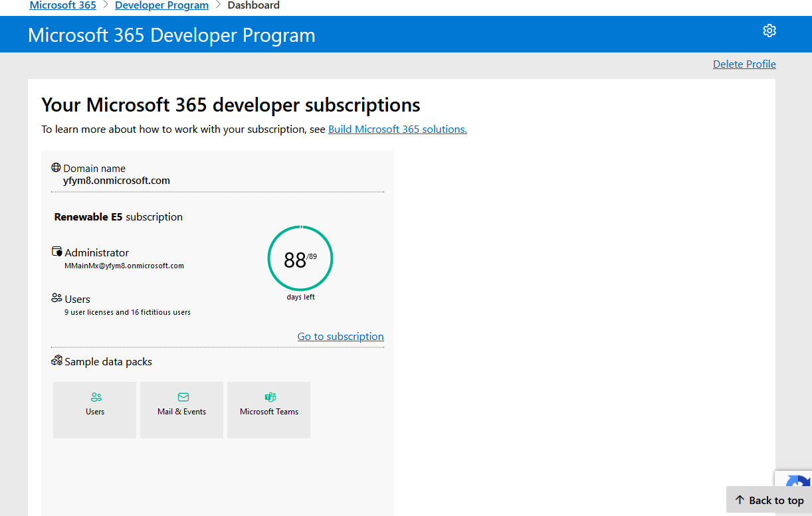This screenshot has width=812, height=516.
Task: Click the Users group icon above user licenses
Action: coord(56,298)
